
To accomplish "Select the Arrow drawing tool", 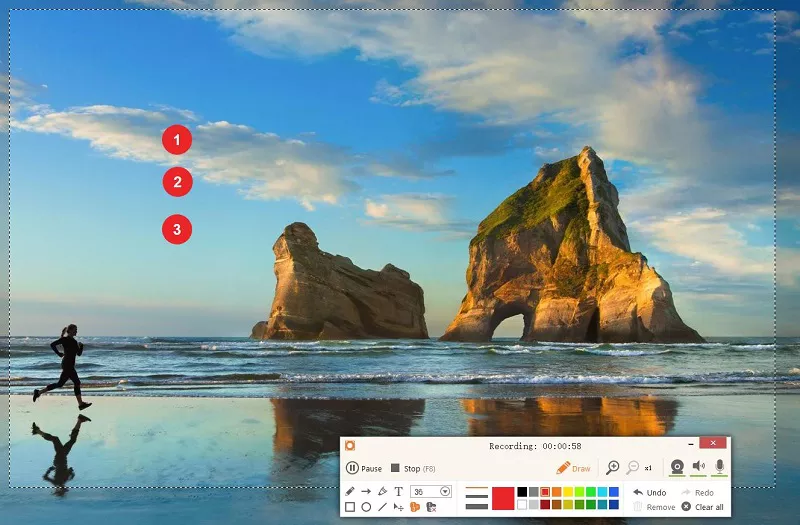I will tap(366, 491).
